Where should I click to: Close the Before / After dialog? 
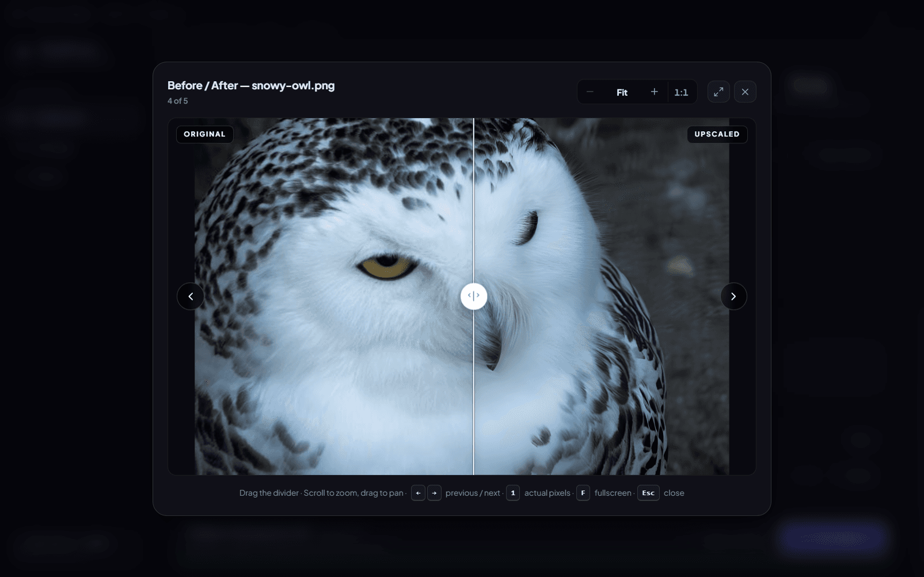(745, 92)
